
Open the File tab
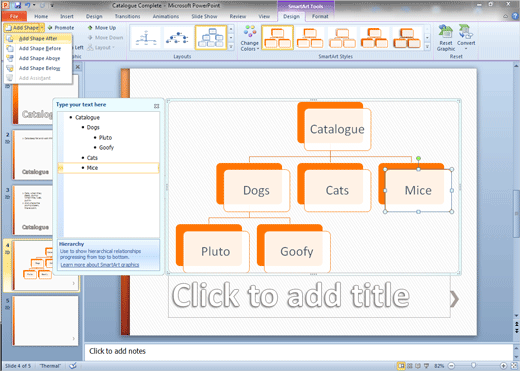coord(14,16)
